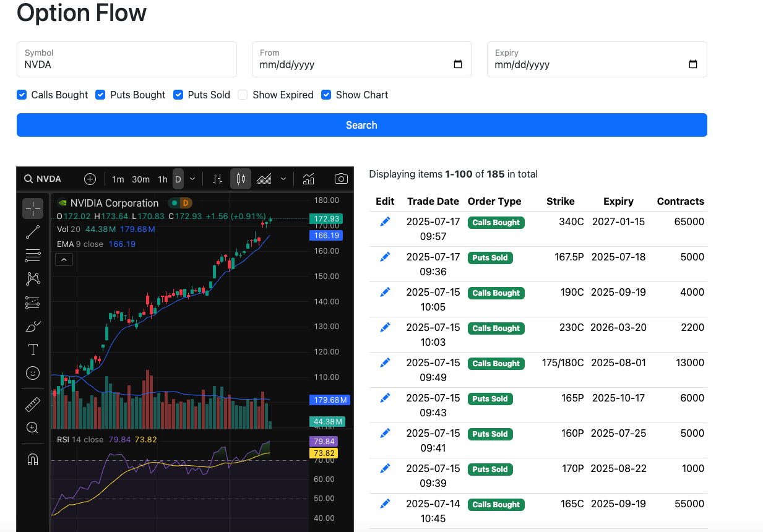The height and width of the screenshot is (532, 763).
Task: Edit the 165P 2025-10-17 trade
Action: coord(385,398)
